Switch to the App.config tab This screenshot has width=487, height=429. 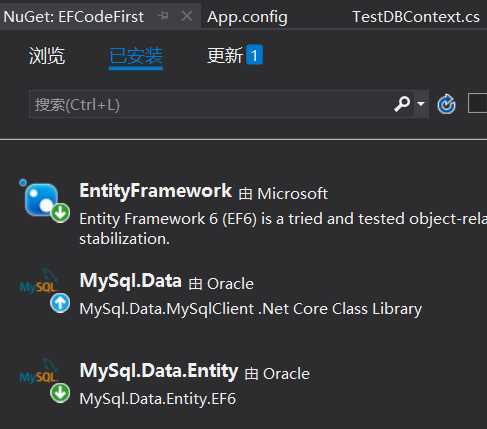click(247, 17)
